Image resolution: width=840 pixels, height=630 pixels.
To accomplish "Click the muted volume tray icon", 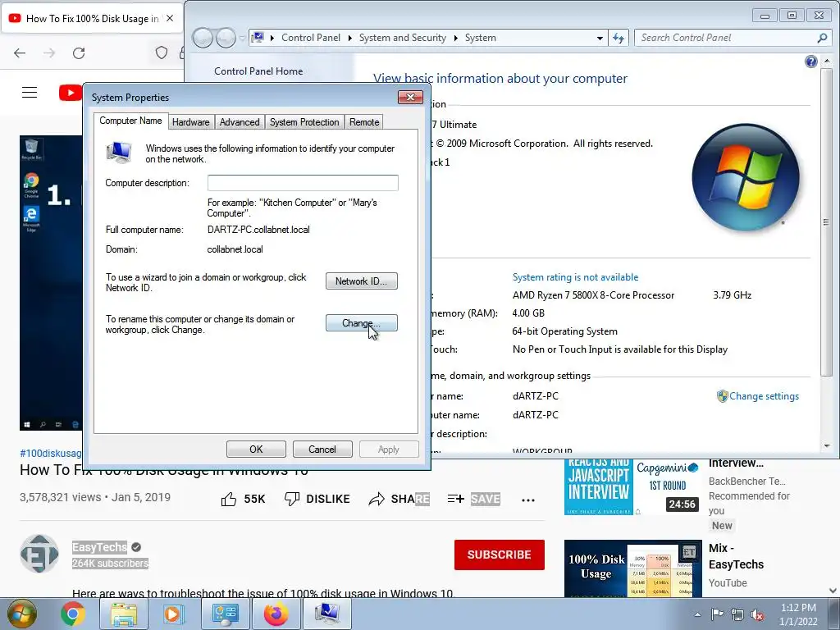I will point(757,614).
